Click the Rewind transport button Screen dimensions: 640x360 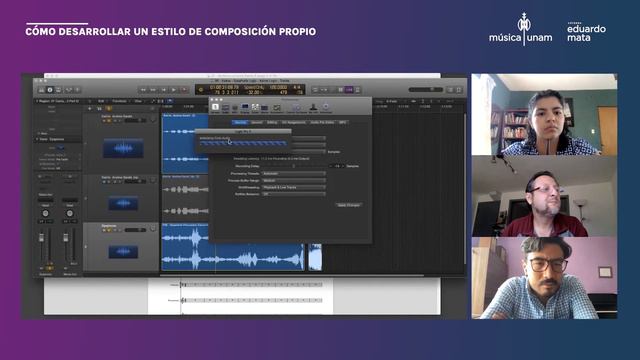click(143, 90)
